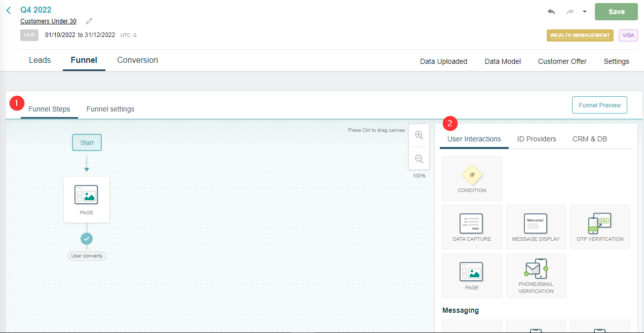Open Data Model section

pos(503,61)
